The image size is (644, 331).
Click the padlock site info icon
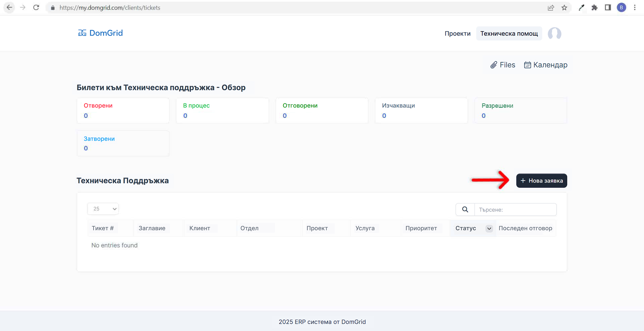pyautogui.click(x=53, y=8)
